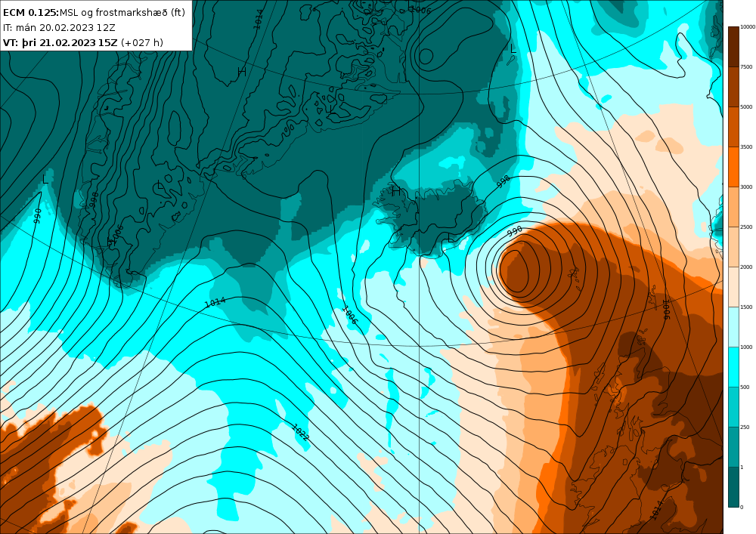Pick the darkest brown 7500–10000 legend swatch
The width and height of the screenshot is (756, 534).
tap(733, 47)
